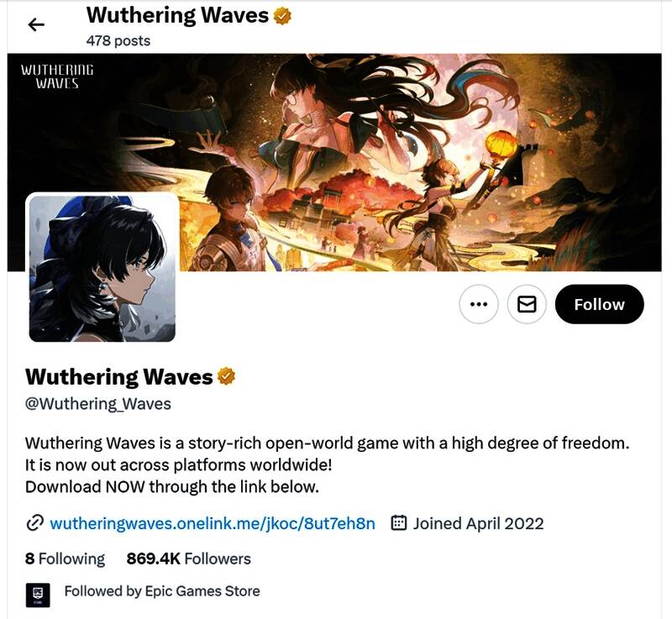Click the verified badge beside the profile name
Screen dimensions: 672x619
coord(226,376)
